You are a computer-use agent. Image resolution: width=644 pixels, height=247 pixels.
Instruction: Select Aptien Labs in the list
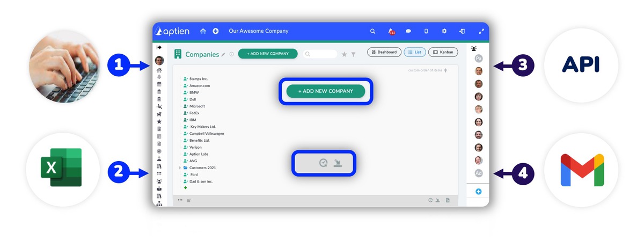click(x=199, y=154)
